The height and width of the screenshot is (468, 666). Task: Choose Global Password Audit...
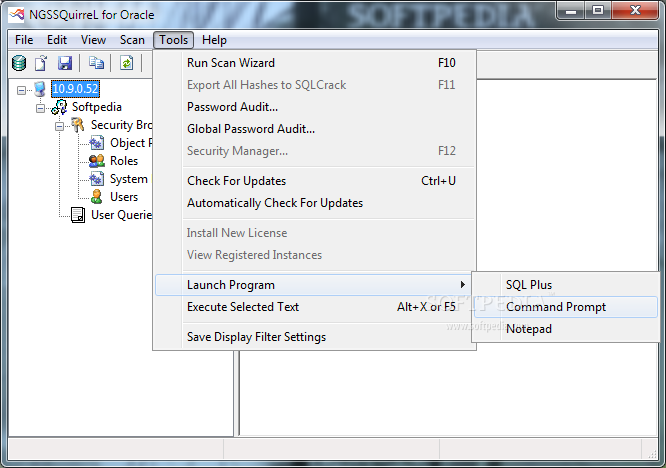(x=315, y=129)
